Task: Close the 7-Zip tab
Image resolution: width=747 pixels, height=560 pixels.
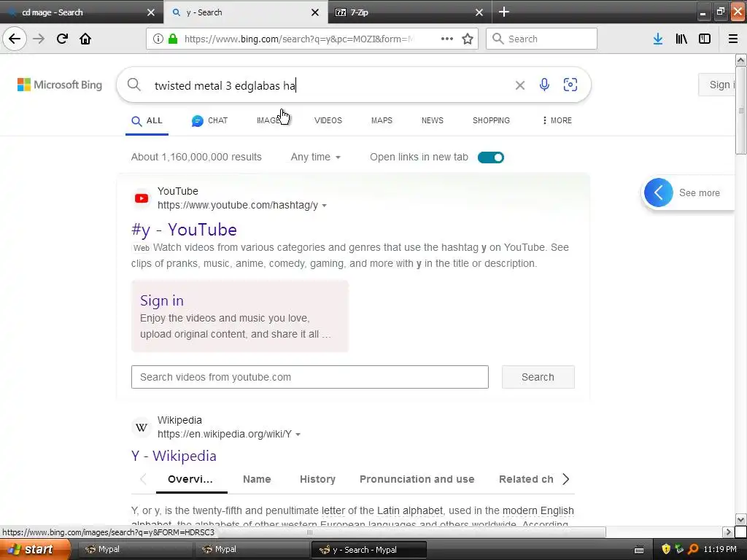Action: click(x=479, y=12)
